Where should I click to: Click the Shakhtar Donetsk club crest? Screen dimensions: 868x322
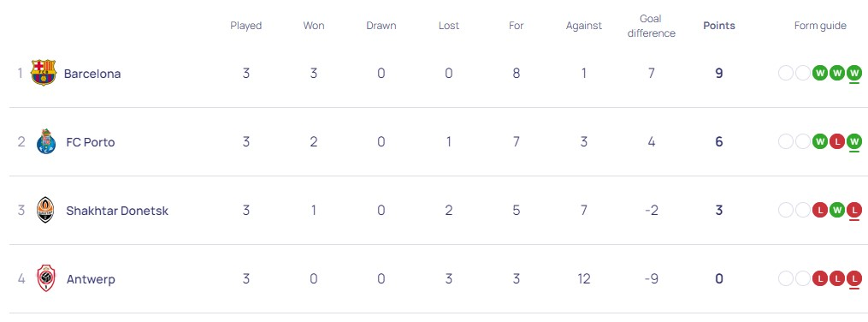coord(45,210)
